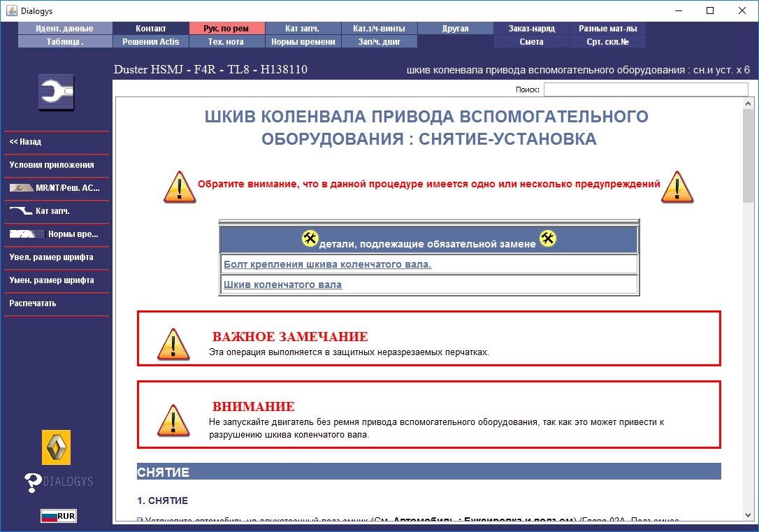759x532 pixels.
Task: Click the Renault diamond logo
Action: tap(56, 447)
